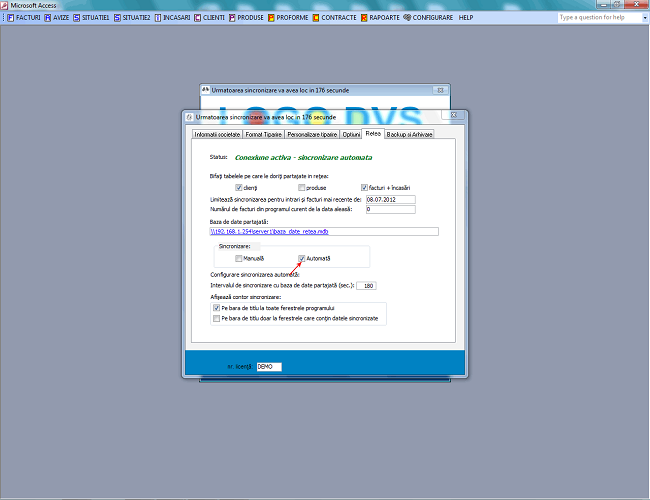Uncheck the clienți table checkbox
This screenshot has width=650, height=500.
click(239, 187)
